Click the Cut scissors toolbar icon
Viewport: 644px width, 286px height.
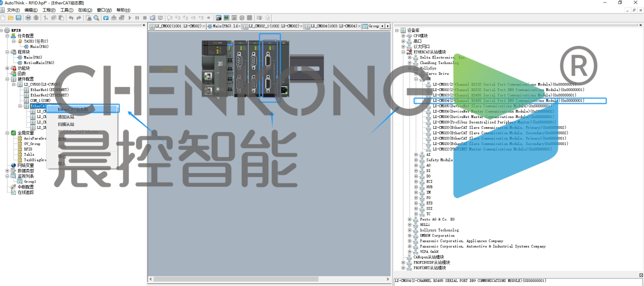(x=46, y=18)
